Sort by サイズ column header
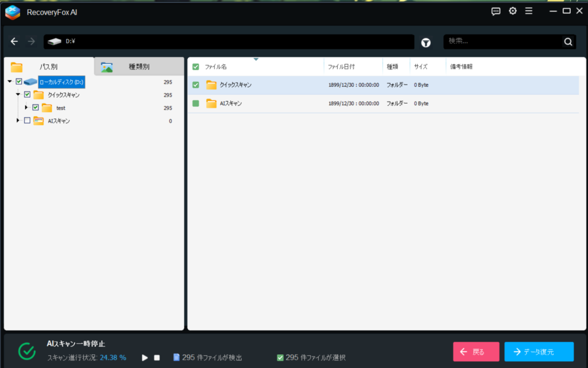This screenshot has height=368, width=588. coord(420,67)
